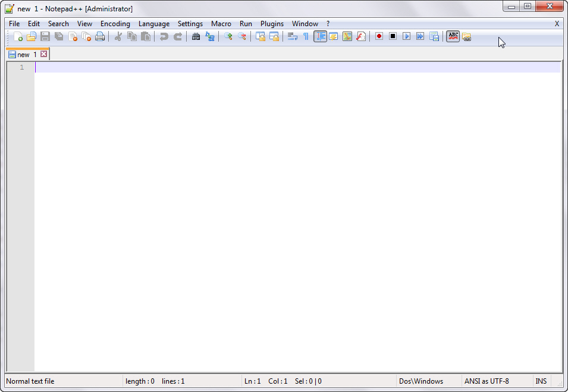This screenshot has height=392, width=568.
Task: Click the Redo arrow icon
Action: click(x=177, y=37)
